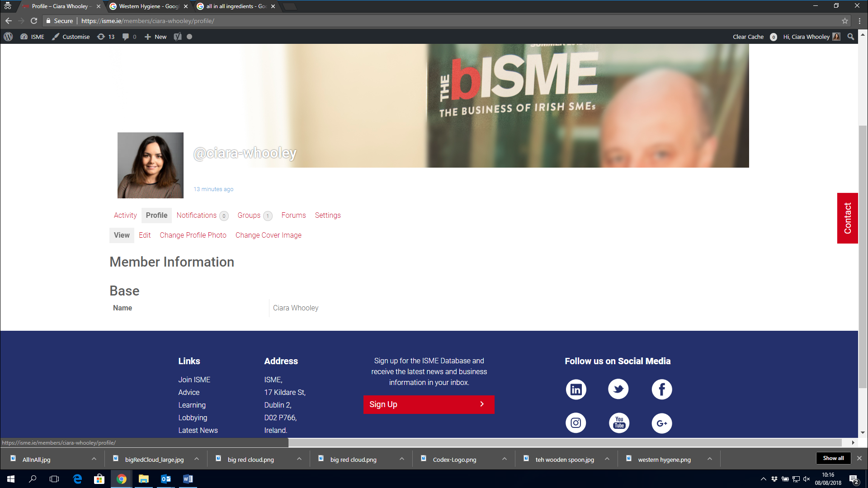The image size is (868, 488).
Task: Click Change Profile Photo link
Action: pos(193,235)
